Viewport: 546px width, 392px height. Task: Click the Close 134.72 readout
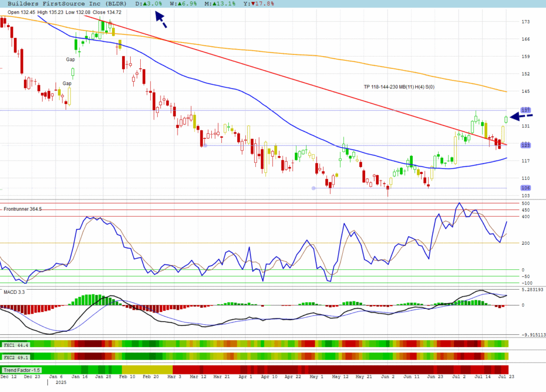[x=107, y=12]
